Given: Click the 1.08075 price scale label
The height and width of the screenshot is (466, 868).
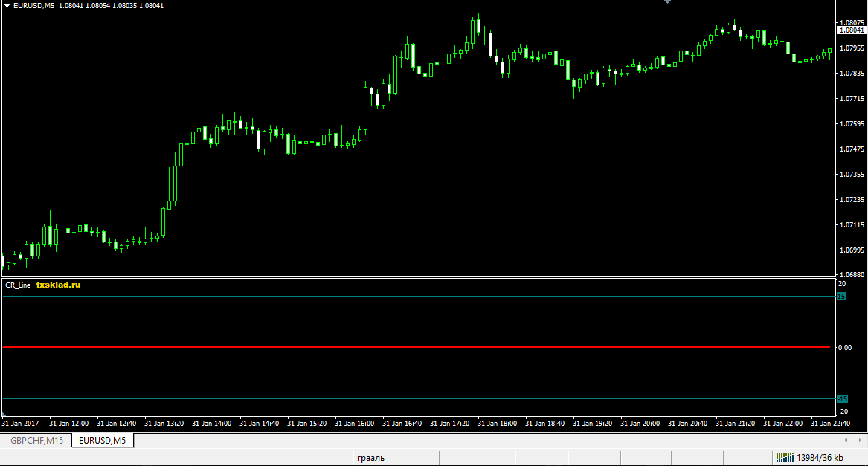Looking at the screenshot, I should pos(852,23).
